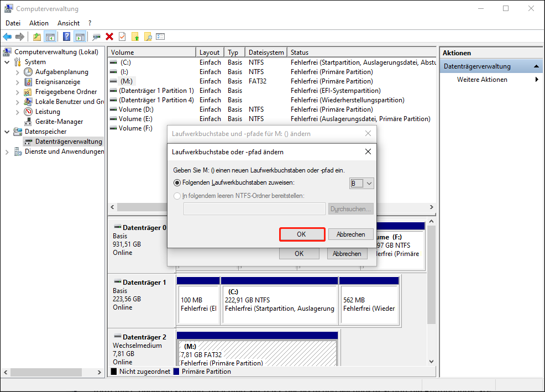
Task: Click the magnifier search icon in toolbar
Action: click(148, 37)
